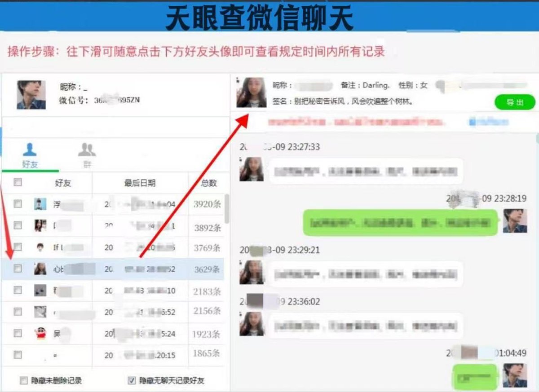Click the green sent bubble at 23:28:19
The height and width of the screenshot is (392, 539).
pos(401,222)
